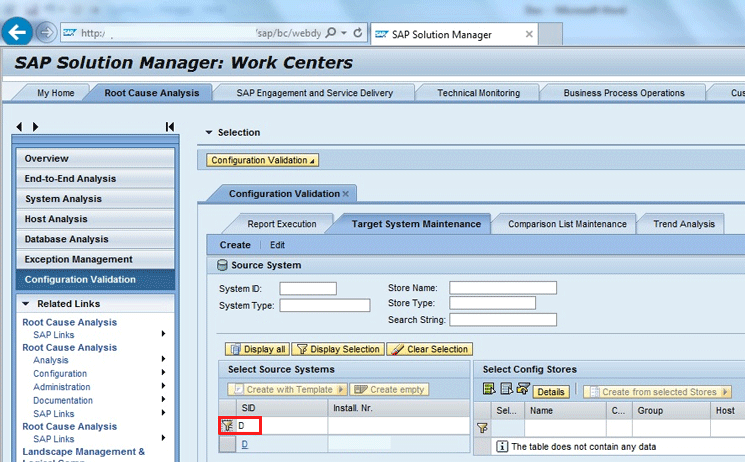Collapse the Related Links section
The height and width of the screenshot is (462, 745).
[26, 303]
